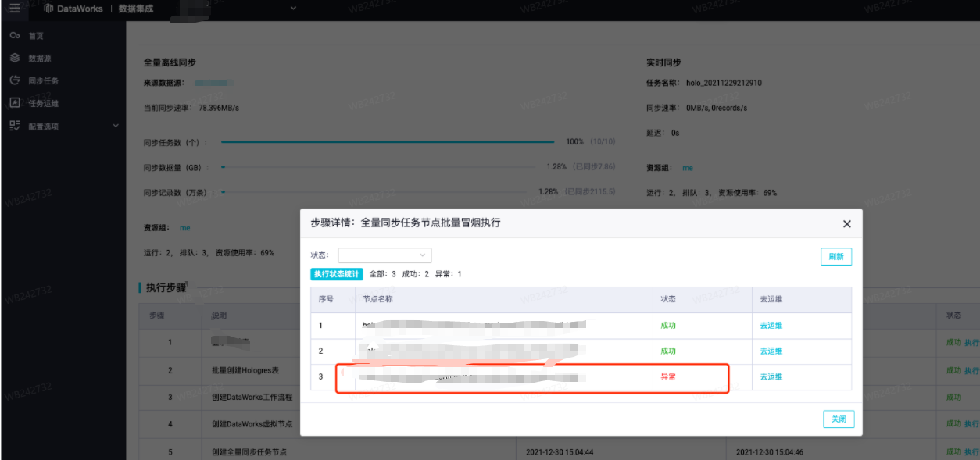Image resolution: width=980 pixels, height=460 pixels.
Task: Click the me resource group link under 全量离线同步
Action: point(185,228)
